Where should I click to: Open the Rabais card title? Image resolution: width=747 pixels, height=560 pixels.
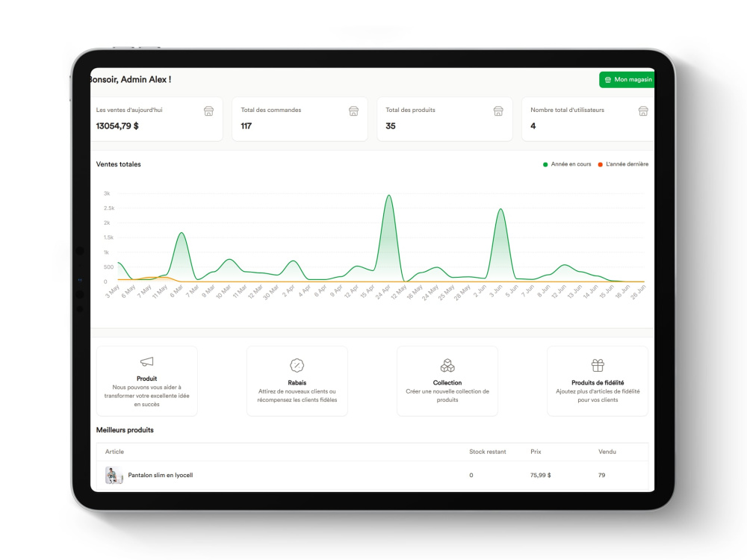297,383
